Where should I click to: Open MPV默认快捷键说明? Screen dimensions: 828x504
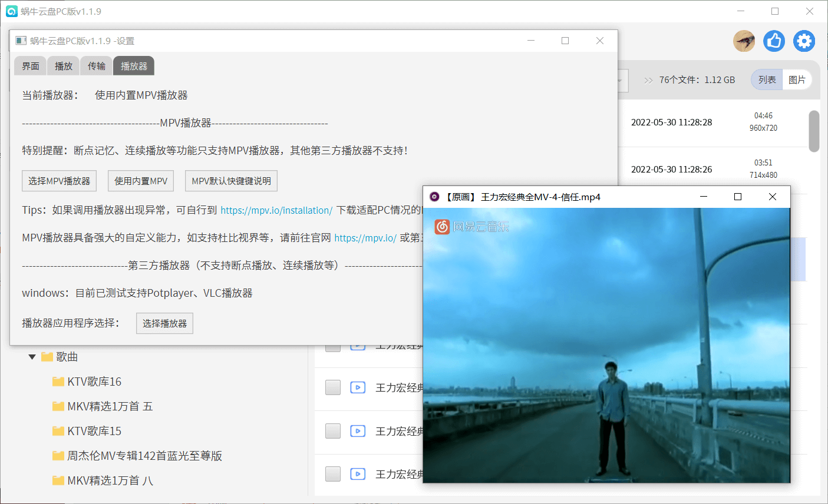(x=231, y=181)
